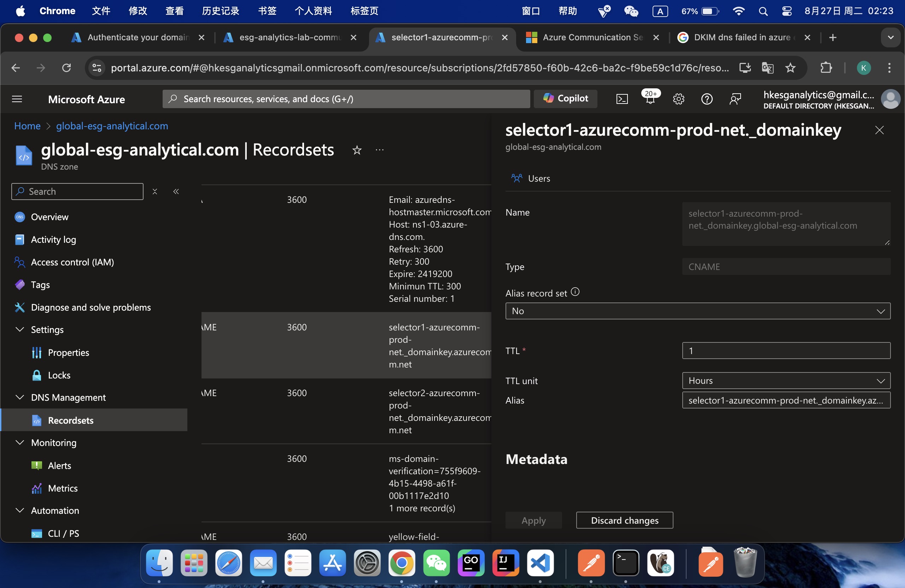Open the help question mark icon
The width and height of the screenshot is (905, 588).
(707, 99)
